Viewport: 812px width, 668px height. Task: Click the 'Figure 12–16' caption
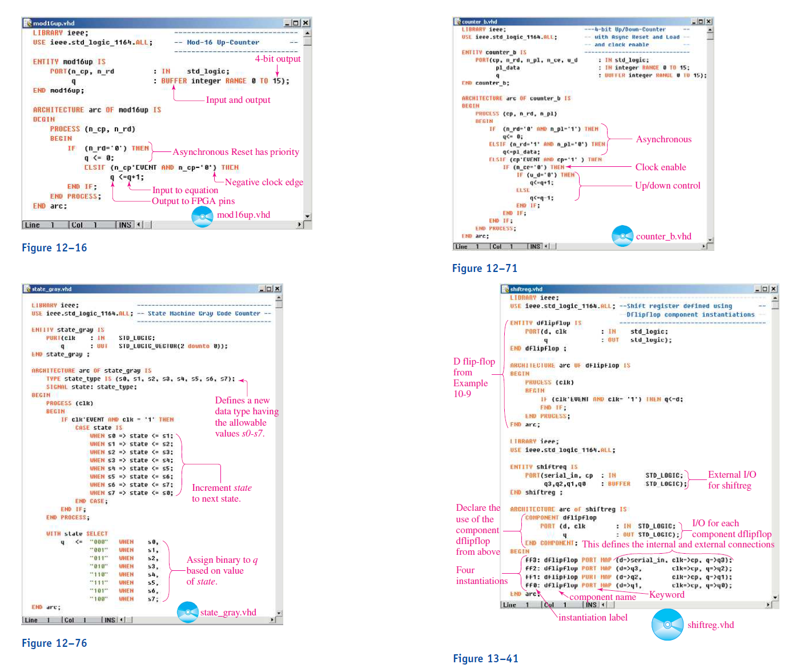[x=54, y=248]
